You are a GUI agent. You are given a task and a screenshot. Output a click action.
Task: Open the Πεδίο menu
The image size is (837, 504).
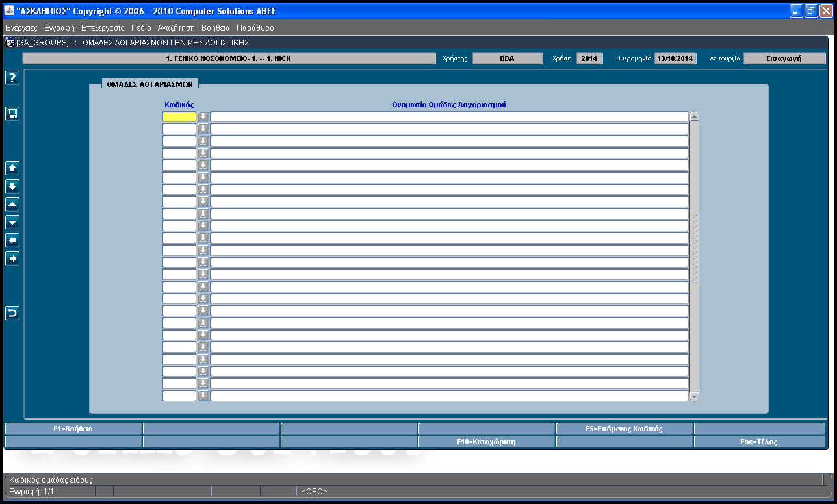tap(141, 28)
